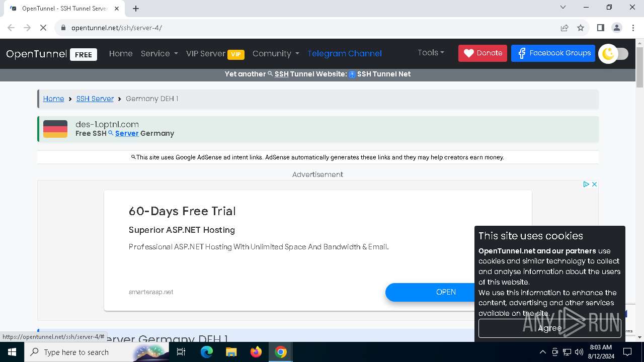This screenshot has width=644, height=362.
Task: Open the notification center icon
Action: pos(627,352)
